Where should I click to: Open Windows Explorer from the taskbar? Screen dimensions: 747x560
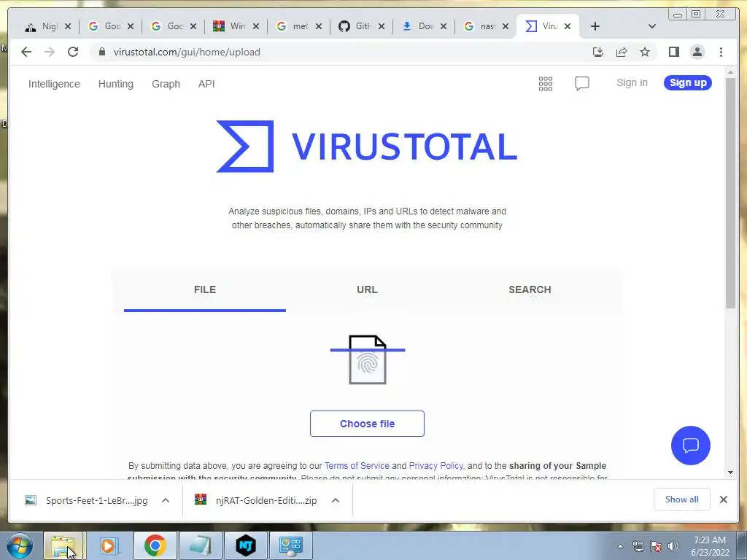click(x=63, y=545)
